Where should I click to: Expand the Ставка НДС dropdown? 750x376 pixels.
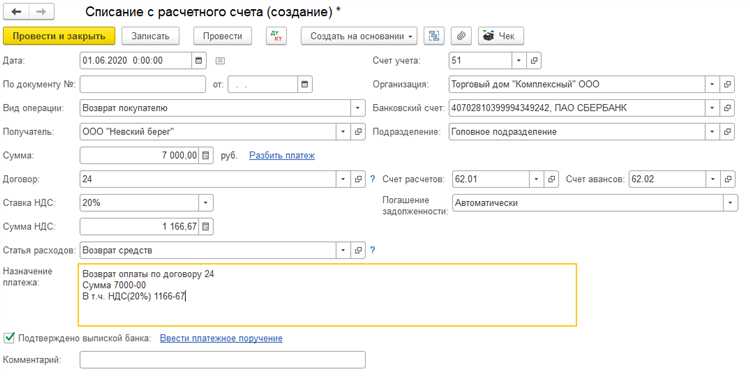(x=206, y=203)
